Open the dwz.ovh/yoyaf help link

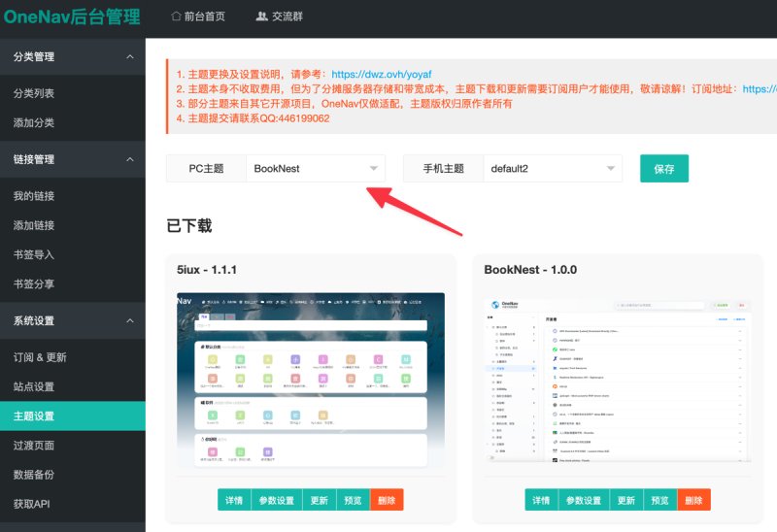381,75
